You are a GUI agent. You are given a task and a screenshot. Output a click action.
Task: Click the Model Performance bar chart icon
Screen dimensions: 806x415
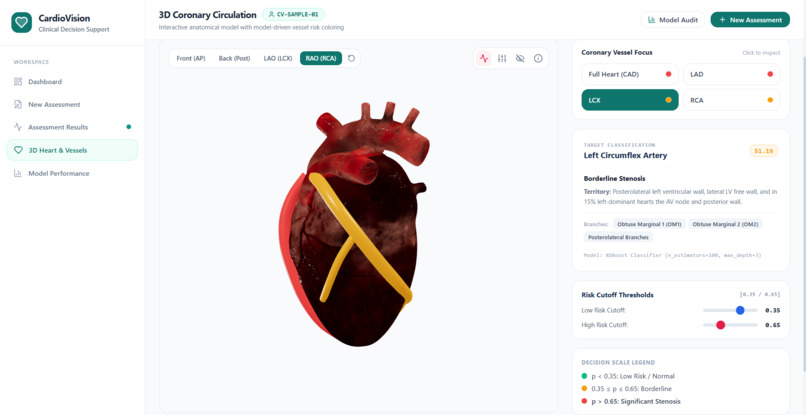[18, 173]
